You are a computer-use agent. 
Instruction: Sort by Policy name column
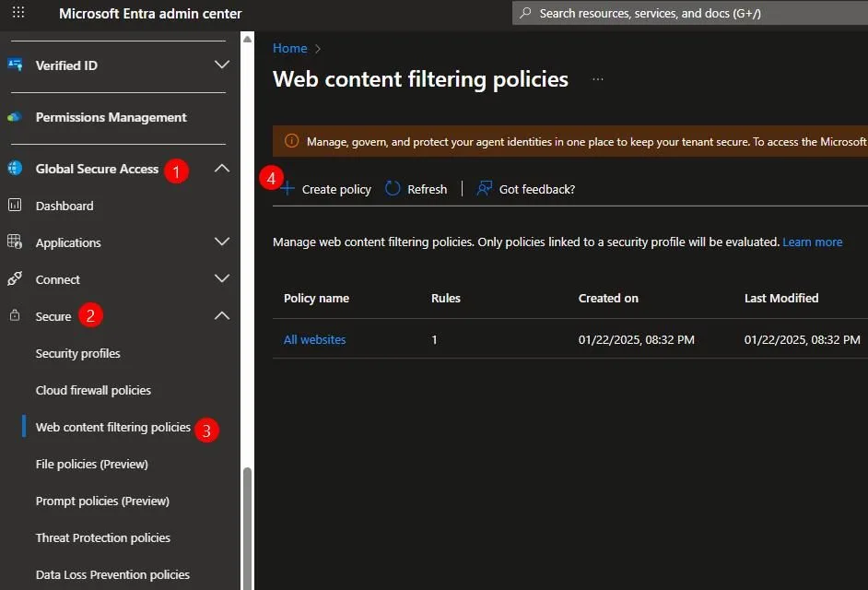pyautogui.click(x=316, y=298)
